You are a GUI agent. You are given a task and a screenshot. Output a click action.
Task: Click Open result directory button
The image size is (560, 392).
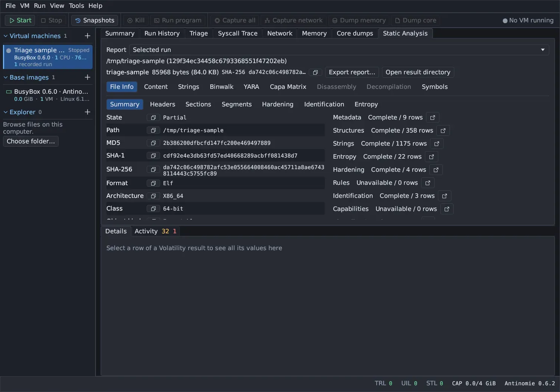point(418,72)
